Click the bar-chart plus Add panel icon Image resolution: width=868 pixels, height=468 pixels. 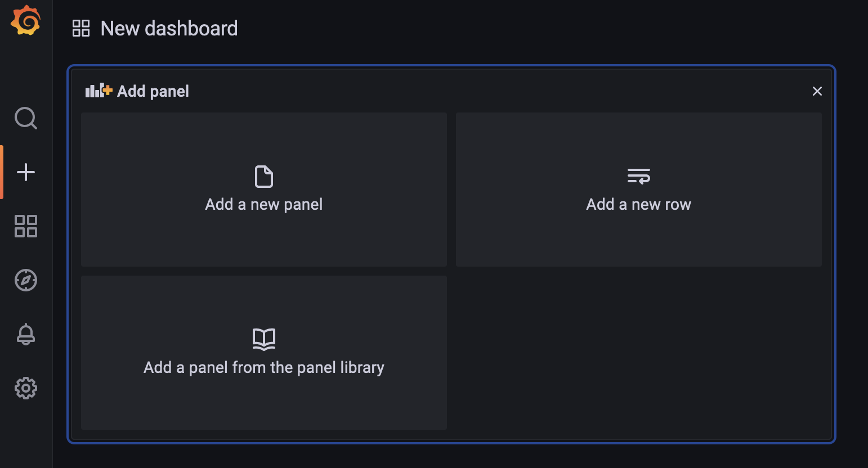coord(99,90)
